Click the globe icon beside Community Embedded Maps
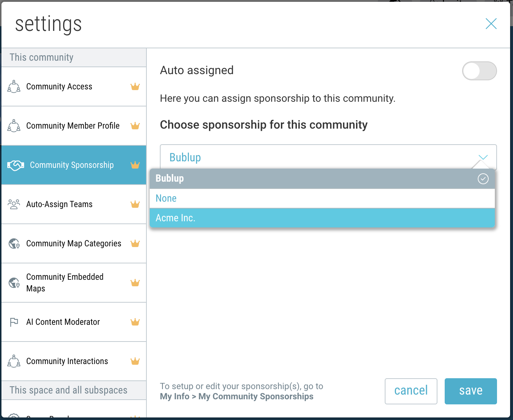 (x=14, y=283)
